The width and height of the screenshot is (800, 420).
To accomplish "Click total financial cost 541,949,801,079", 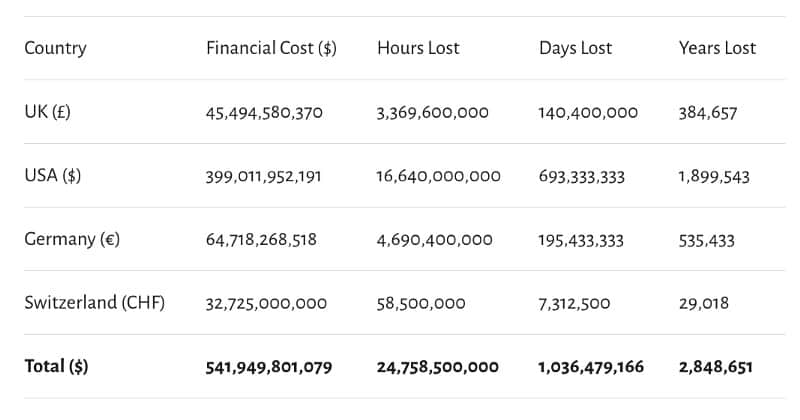I will [268, 367].
